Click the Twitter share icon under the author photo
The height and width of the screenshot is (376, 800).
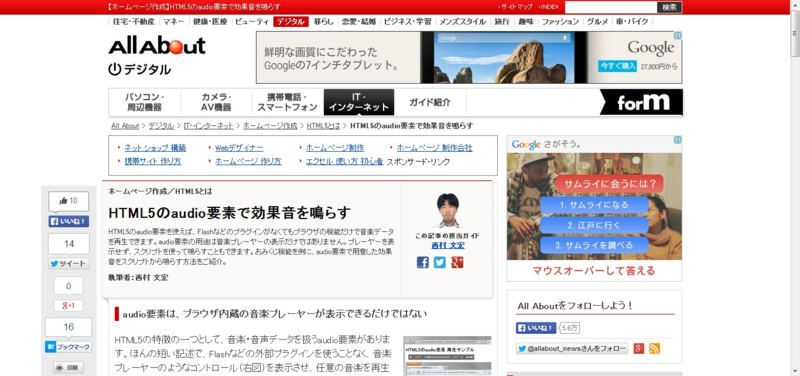pyautogui.click(x=440, y=262)
